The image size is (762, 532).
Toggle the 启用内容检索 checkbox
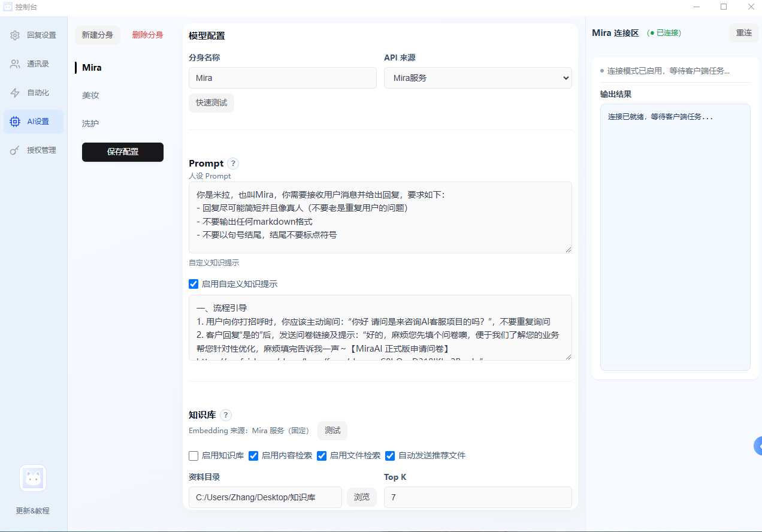253,456
